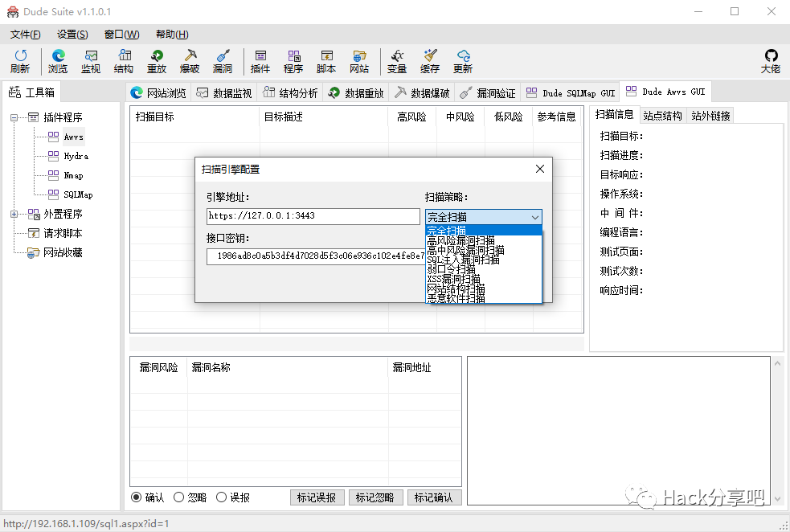Open the 网站 website toolbar icon
This screenshot has width=790, height=532.
tap(359, 61)
